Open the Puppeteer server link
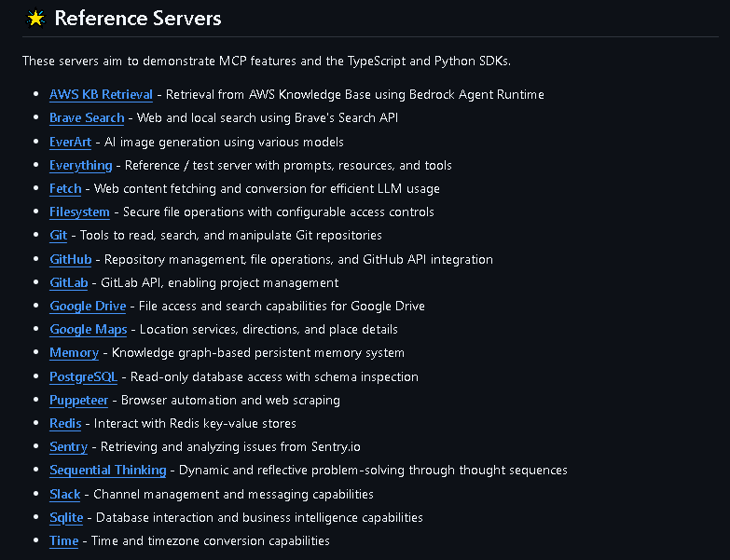Screen dimensions: 730x560 79,400
